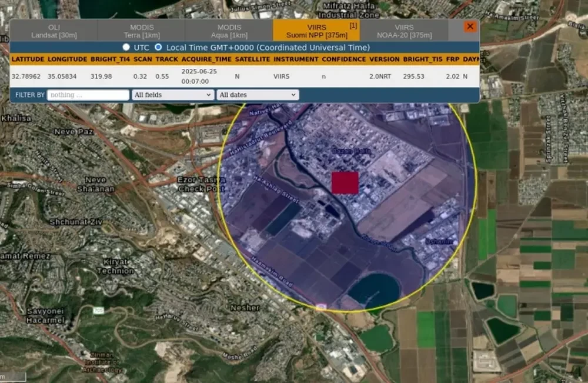Viewport: 588px width, 383px height.
Task: Switch to the MODIS Terra [1km] tab
Action: [142, 31]
